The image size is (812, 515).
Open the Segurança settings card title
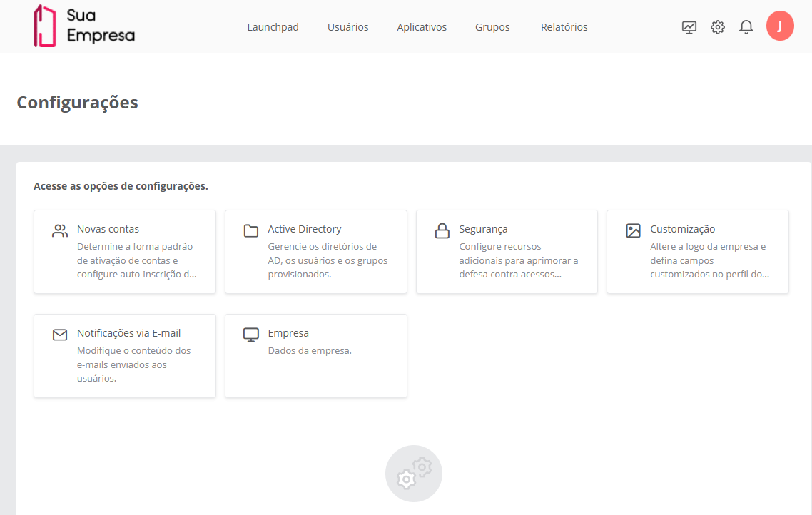click(x=483, y=229)
